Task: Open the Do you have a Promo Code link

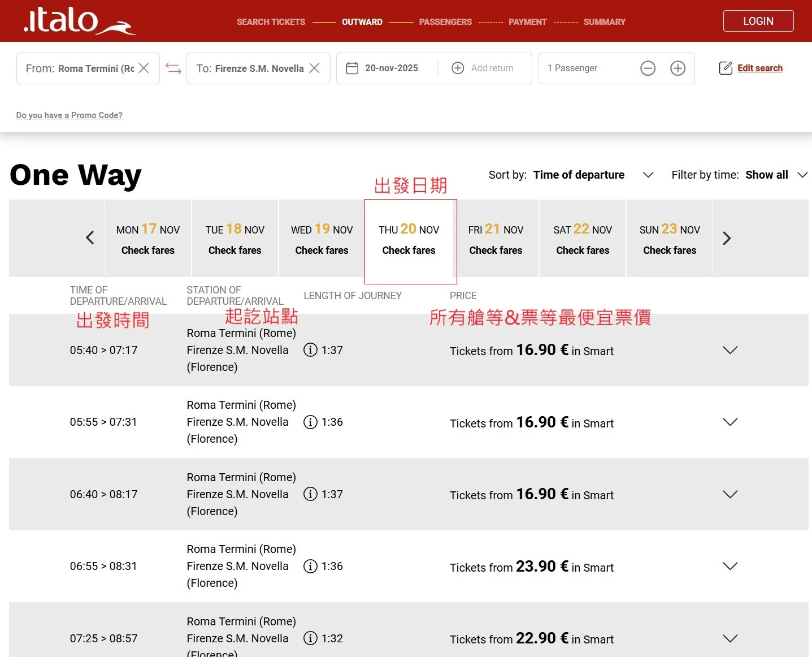Action: pyautogui.click(x=69, y=115)
